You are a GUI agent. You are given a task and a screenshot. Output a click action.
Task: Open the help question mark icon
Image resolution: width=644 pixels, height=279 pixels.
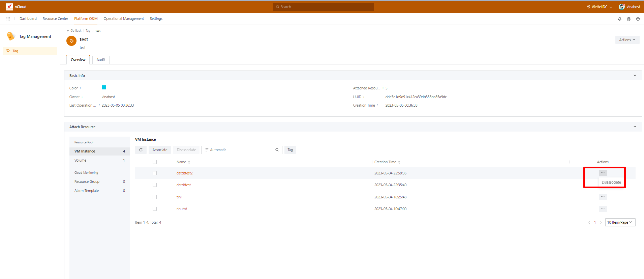coord(638,19)
